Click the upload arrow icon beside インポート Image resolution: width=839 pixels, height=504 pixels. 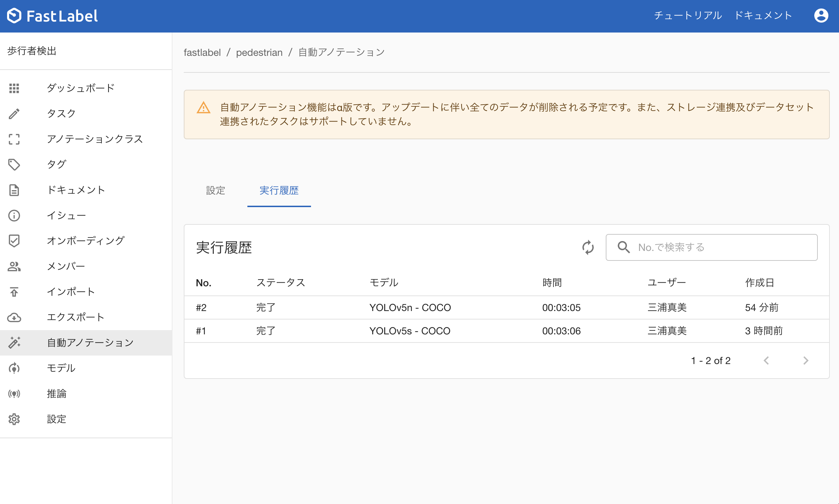tap(14, 292)
